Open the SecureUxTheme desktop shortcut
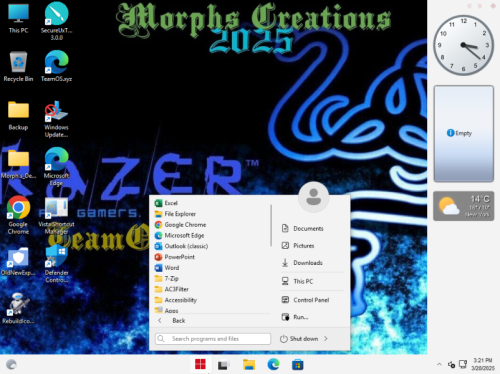This screenshot has width=500, height=374. tap(56, 21)
